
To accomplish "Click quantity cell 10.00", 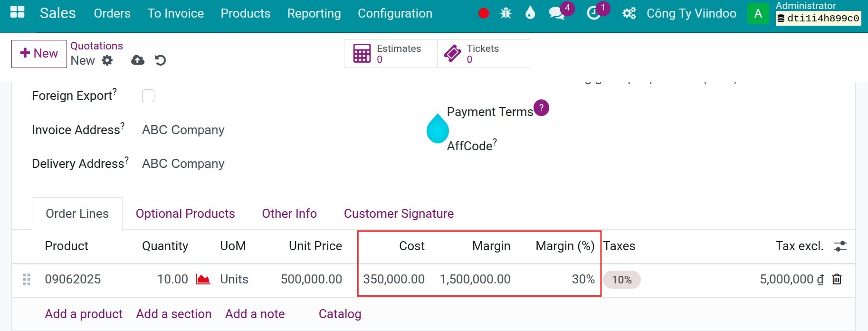I will coord(172,279).
